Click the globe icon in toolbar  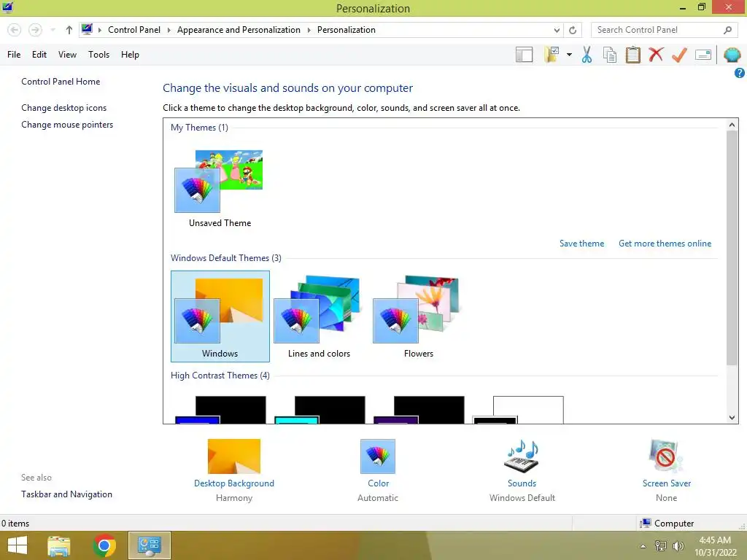click(732, 55)
